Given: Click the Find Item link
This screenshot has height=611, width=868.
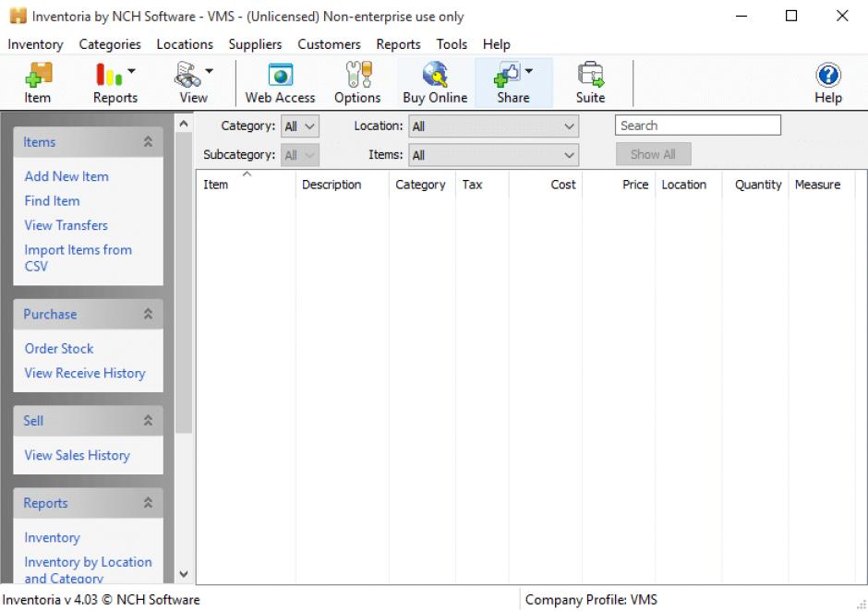Looking at the screenshot, I should tap(52, 201).
